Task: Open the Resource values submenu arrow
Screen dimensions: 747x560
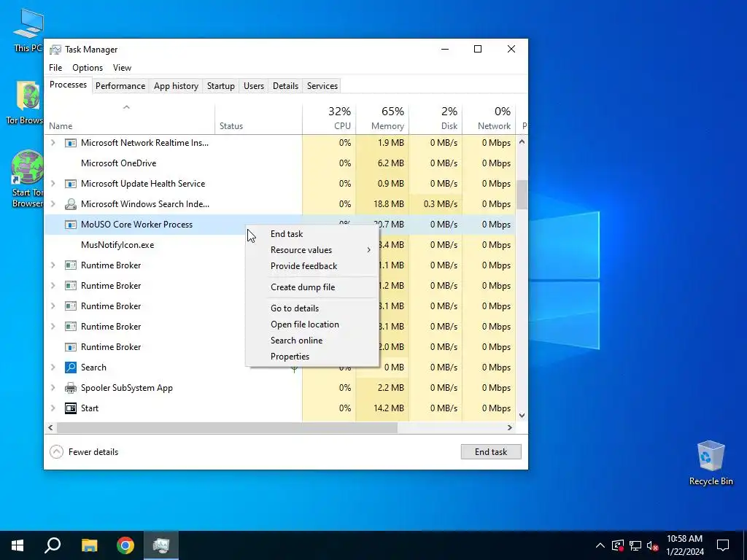Action: [x=368, y=250]
